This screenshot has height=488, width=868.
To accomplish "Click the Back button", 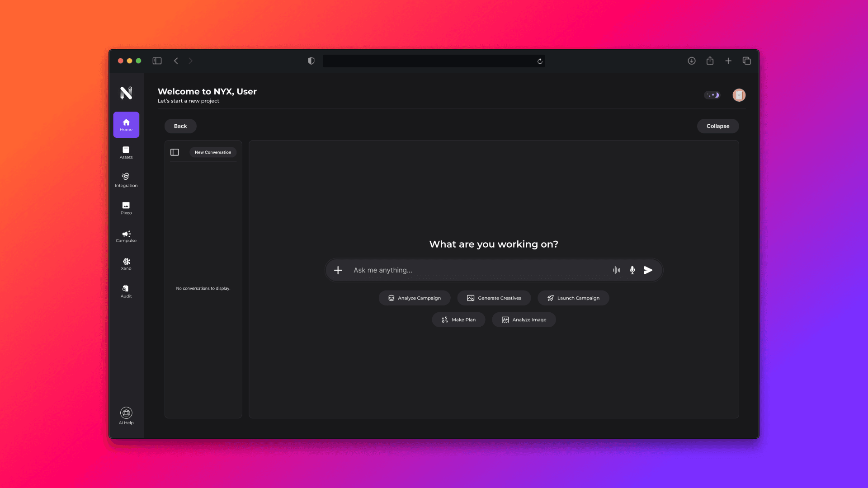I will (180, 126).
